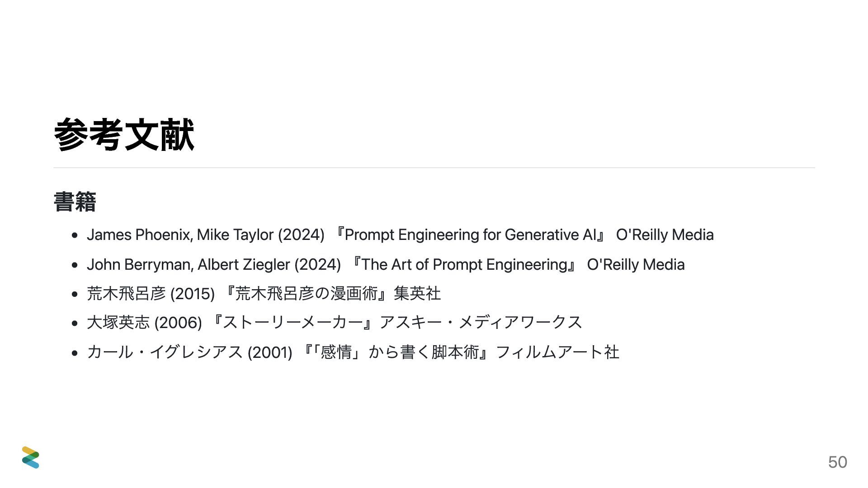Screen dimensions: 868x488
Task: Click the カール・イグレシアス (2001) author text
Action: 189,352
